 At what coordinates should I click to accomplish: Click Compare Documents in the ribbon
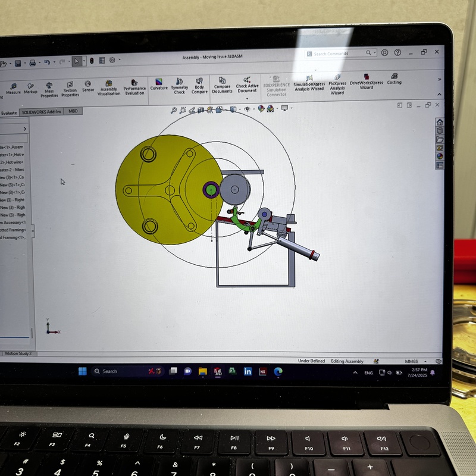pyautogui.click(x=222, y=85)
